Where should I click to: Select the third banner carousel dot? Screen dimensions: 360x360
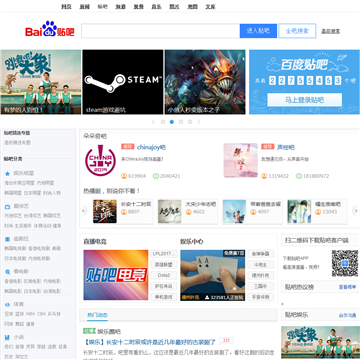tap(181, 122)
